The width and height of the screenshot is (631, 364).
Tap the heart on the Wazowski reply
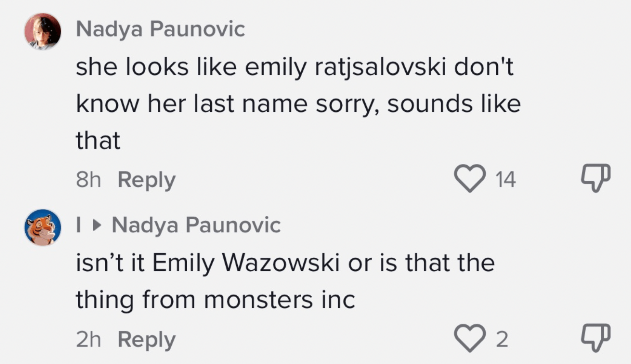[x=470, y=338]
